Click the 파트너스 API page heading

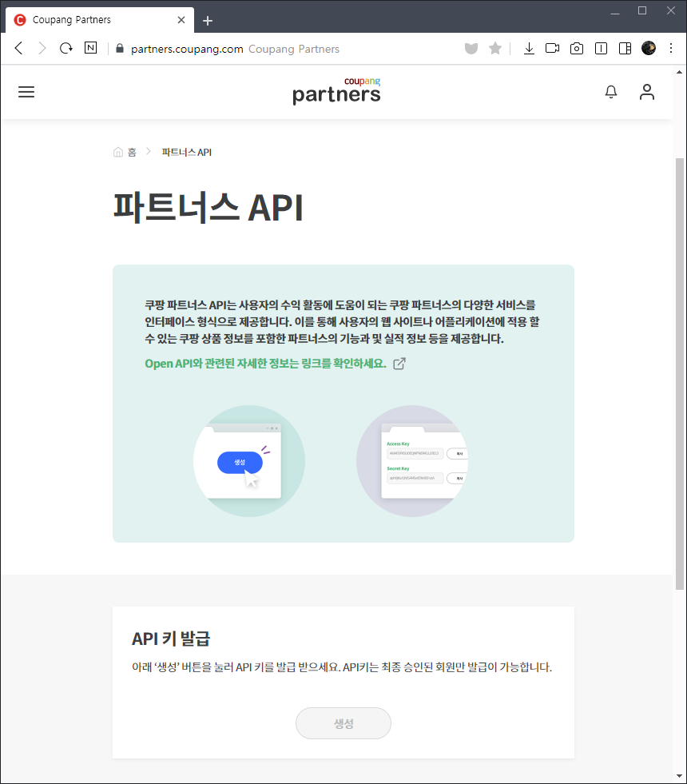208,207
